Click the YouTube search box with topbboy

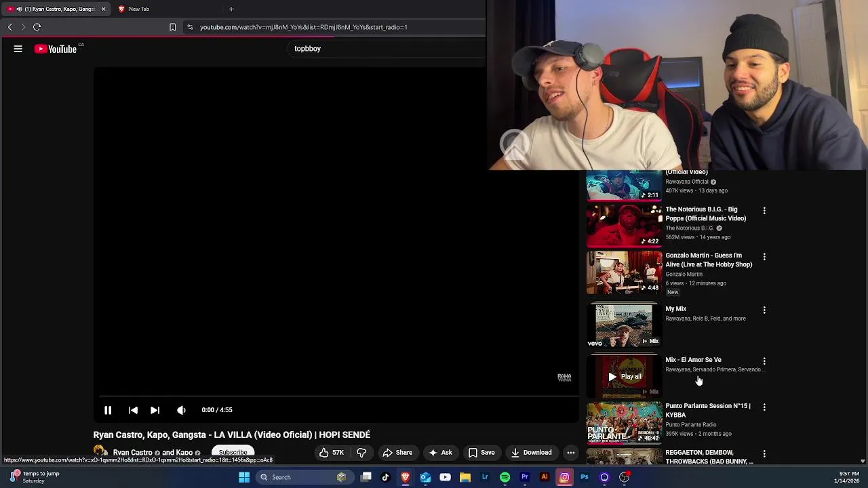point(387,49)
